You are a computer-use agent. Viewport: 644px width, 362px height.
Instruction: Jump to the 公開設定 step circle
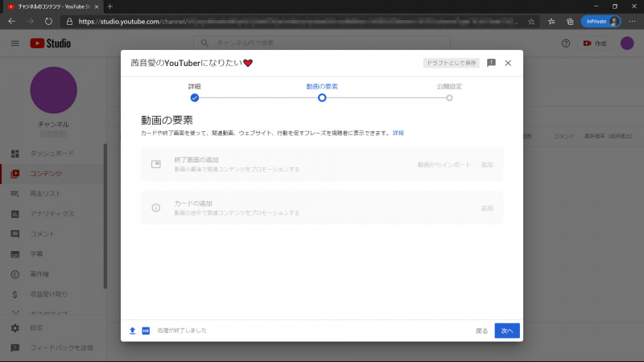tap(449, 97)
